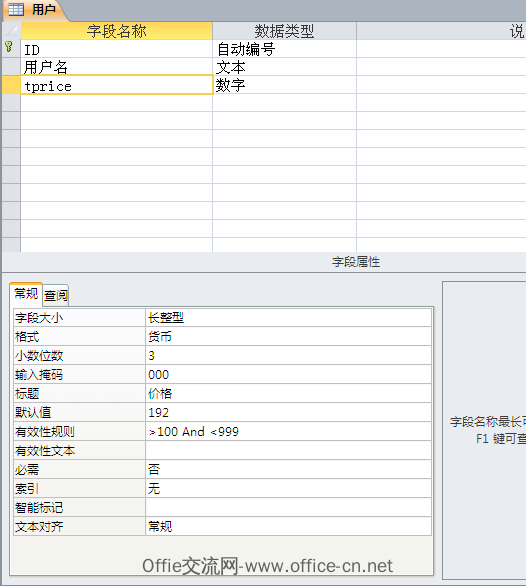Image resolution: width=526 pixels, height=586 pixels.
Task: Click the 标题 field containing 价格
Action: [x=288, y=394]
